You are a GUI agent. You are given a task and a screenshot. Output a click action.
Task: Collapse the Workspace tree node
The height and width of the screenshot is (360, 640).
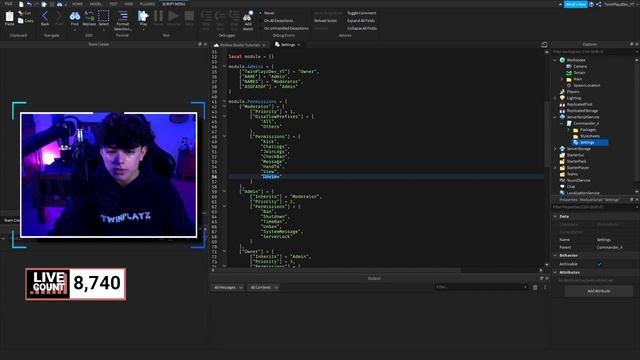click(555, 60)
